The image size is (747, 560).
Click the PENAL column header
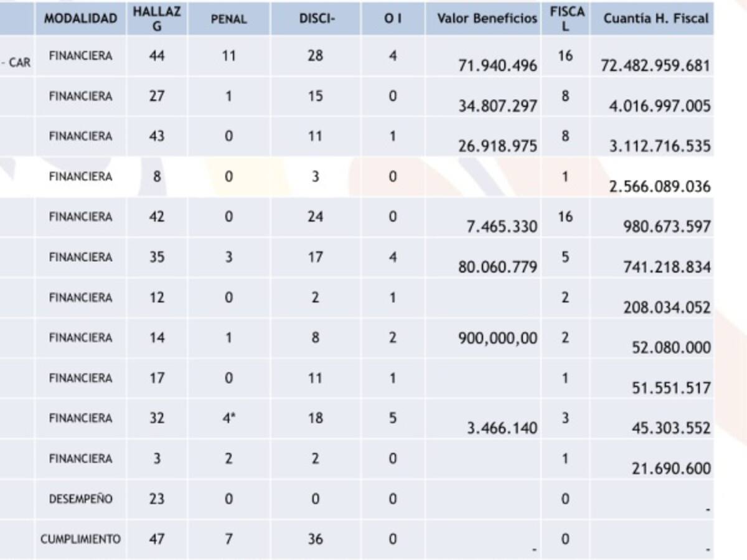228,19
